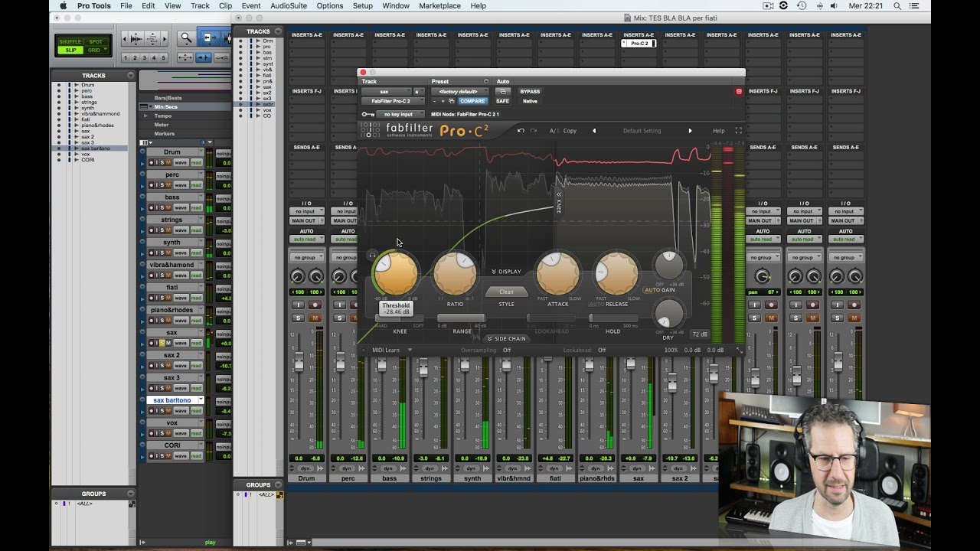Click the next preset plus icon
Screen dimensions: 980x551
(443, 101)
